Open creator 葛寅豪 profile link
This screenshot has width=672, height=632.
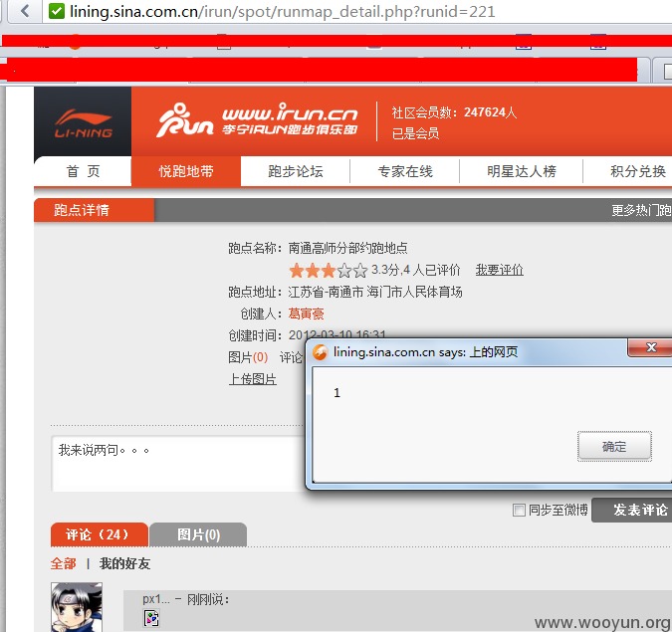(x=306, y=314)
